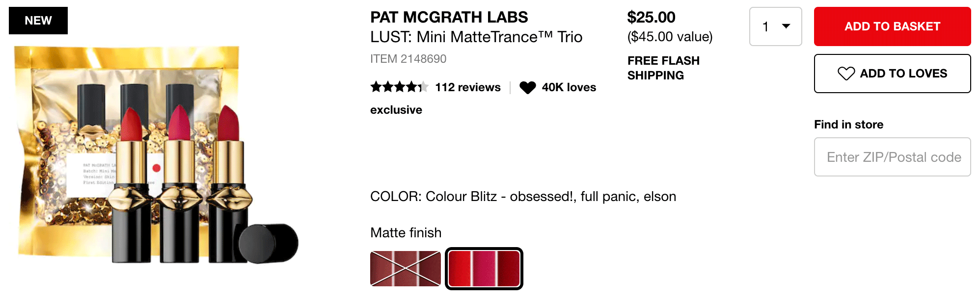Click the exclusive label
The width and height of the screenshot is (980, 302).
tap(396, 110)
